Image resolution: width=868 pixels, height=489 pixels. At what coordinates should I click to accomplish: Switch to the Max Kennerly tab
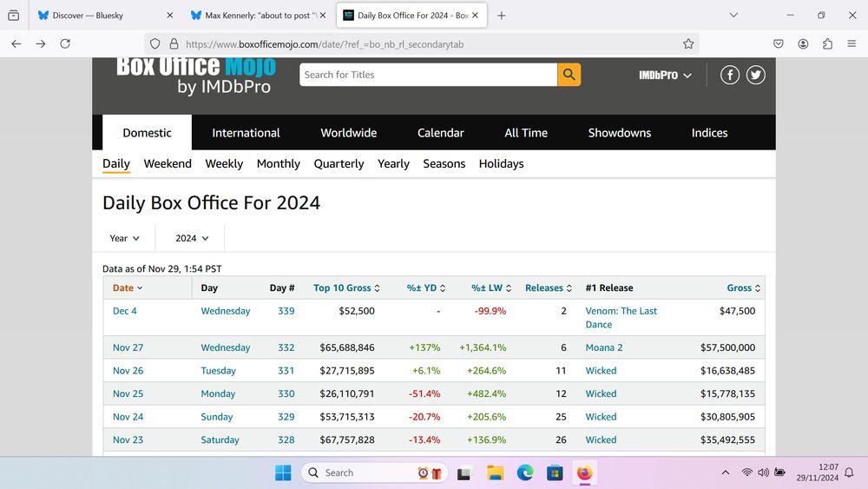click(x=258, y=16)
